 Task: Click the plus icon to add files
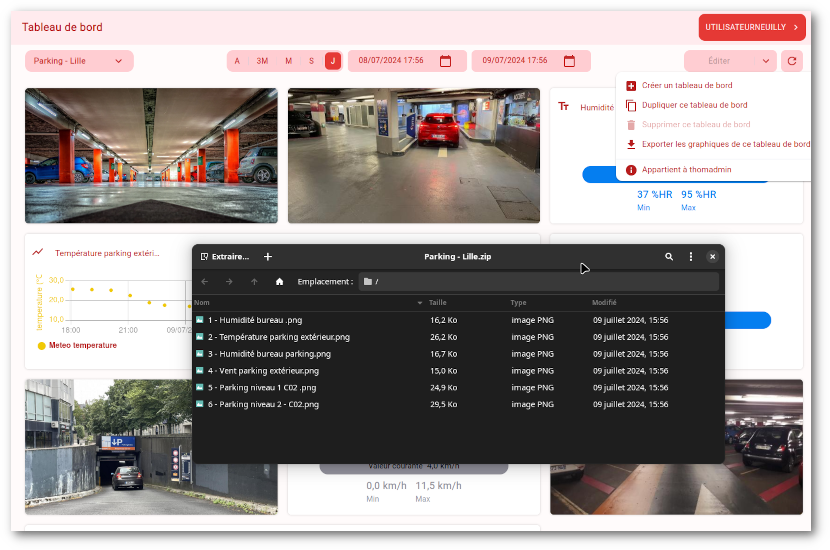coord(268,257)
